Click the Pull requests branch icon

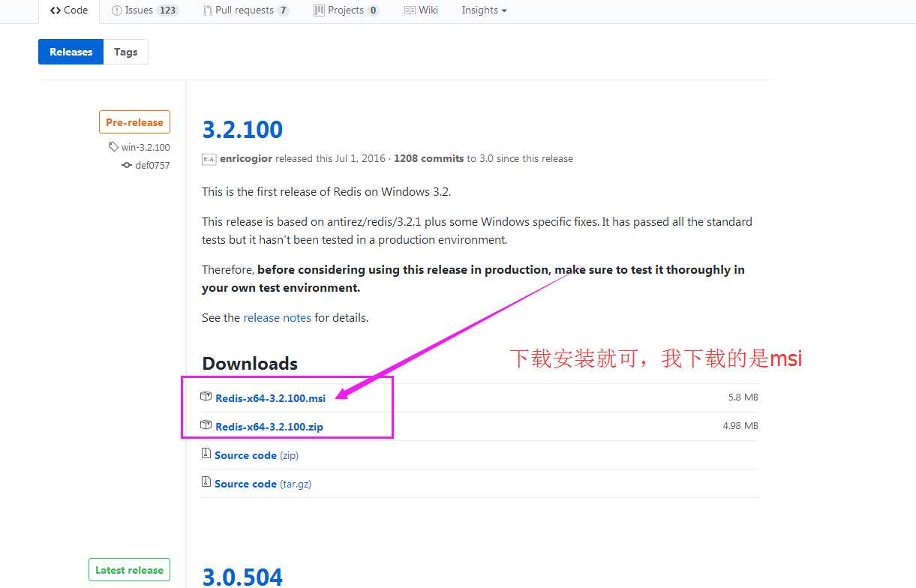pos(207,10)
